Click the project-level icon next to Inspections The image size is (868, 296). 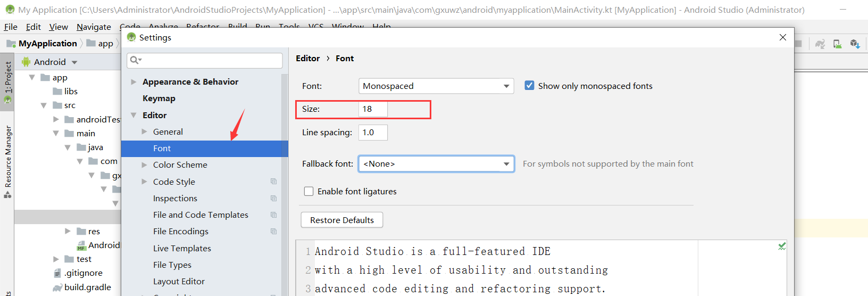[273, 198]
